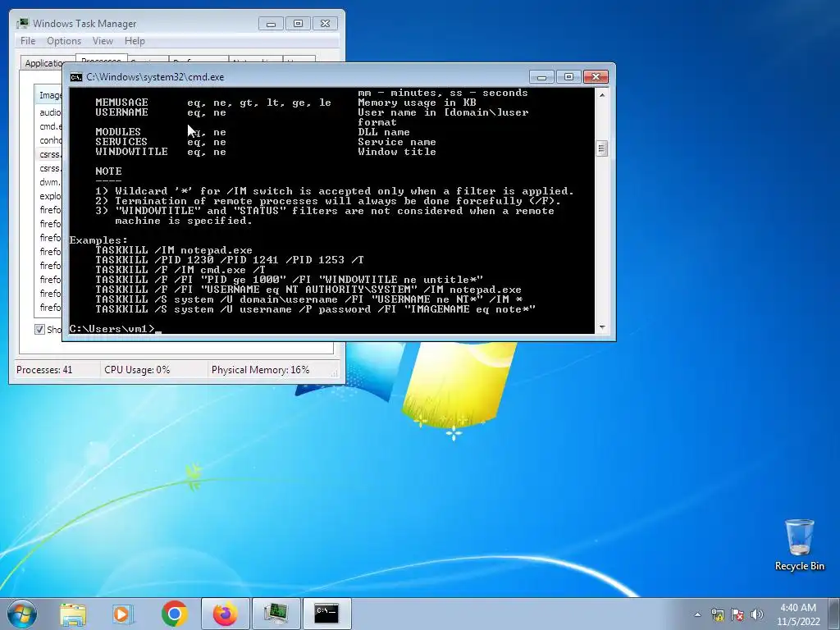Click the 'TASKKILL /F /IM cmd.exe /T' line
This screenshot has width=840, height=630.
[180, 270]
